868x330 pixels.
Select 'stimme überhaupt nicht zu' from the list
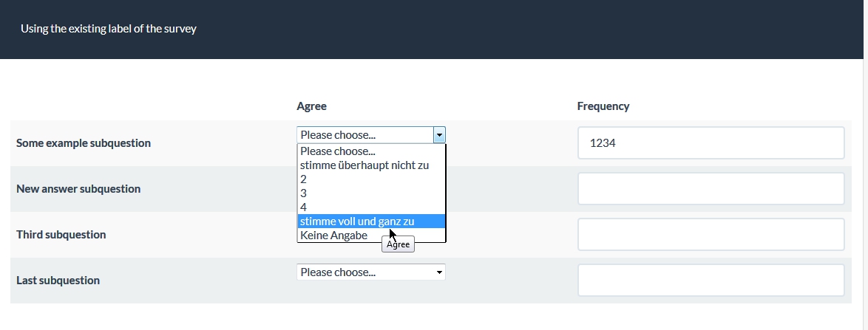coord(365,165)
